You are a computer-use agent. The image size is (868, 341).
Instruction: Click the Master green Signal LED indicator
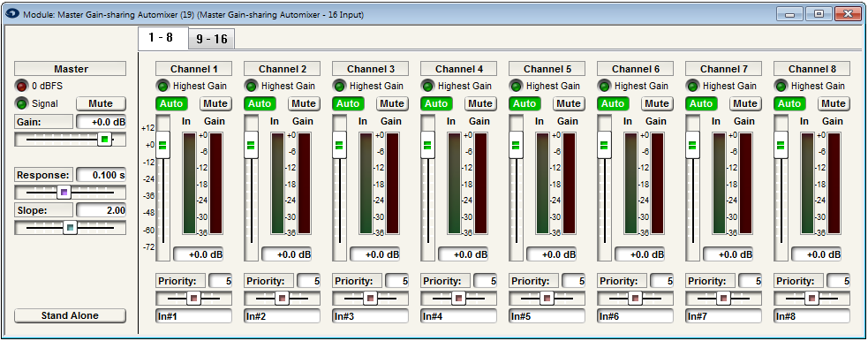pyautogui.click(x=21, y=103)
